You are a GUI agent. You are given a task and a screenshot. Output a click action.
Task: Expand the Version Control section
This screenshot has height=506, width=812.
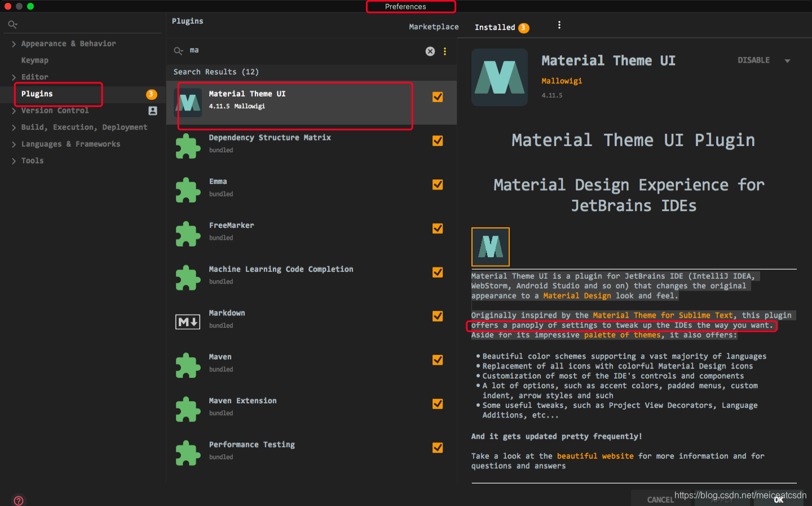(x=14, y=111)
